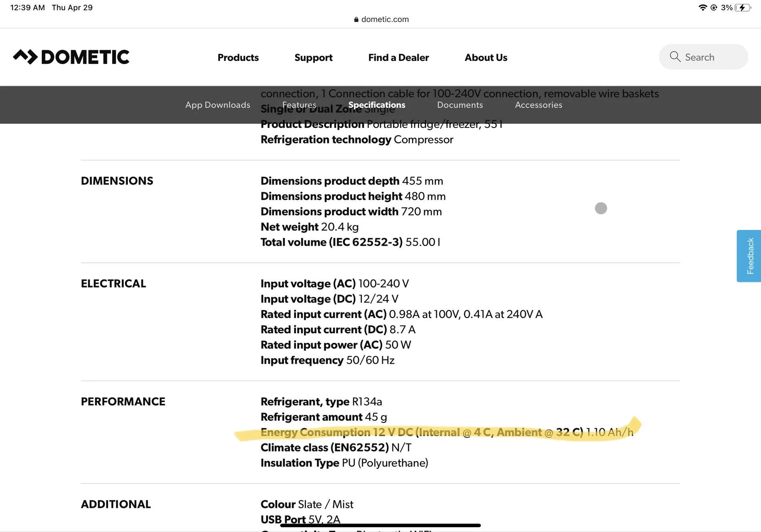Click Total volume (IEC 62552-3) 55.00 l
761x532 pixels.
[350, 242]
